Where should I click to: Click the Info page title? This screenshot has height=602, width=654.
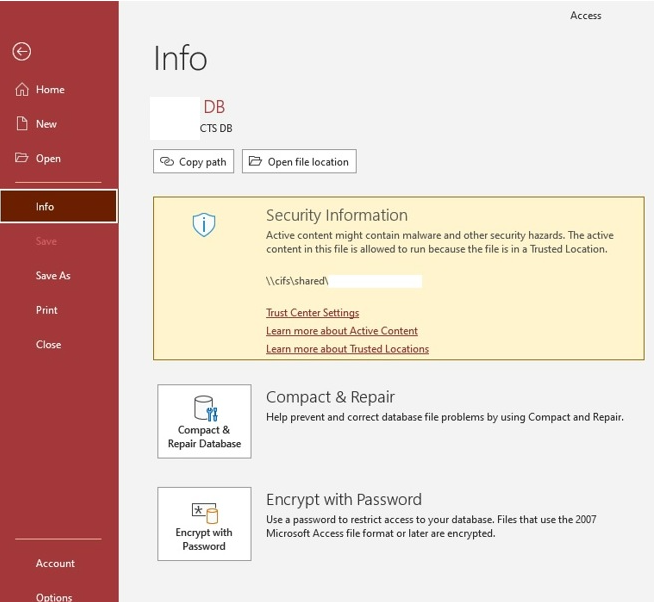click(181, 58)
